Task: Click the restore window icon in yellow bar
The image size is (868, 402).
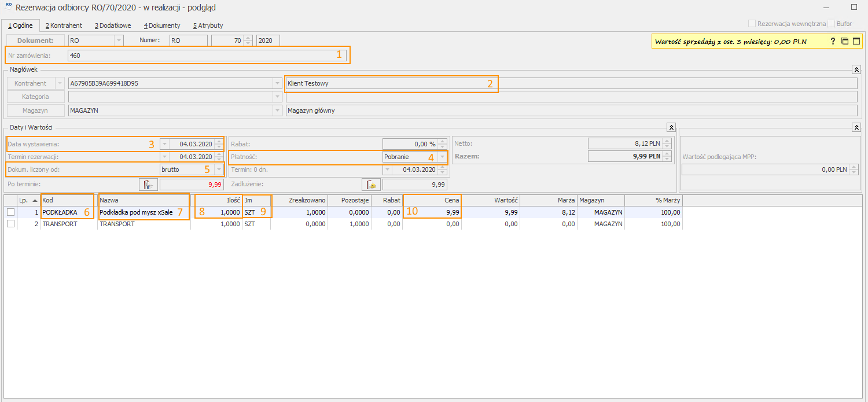Action: point(845,41)
